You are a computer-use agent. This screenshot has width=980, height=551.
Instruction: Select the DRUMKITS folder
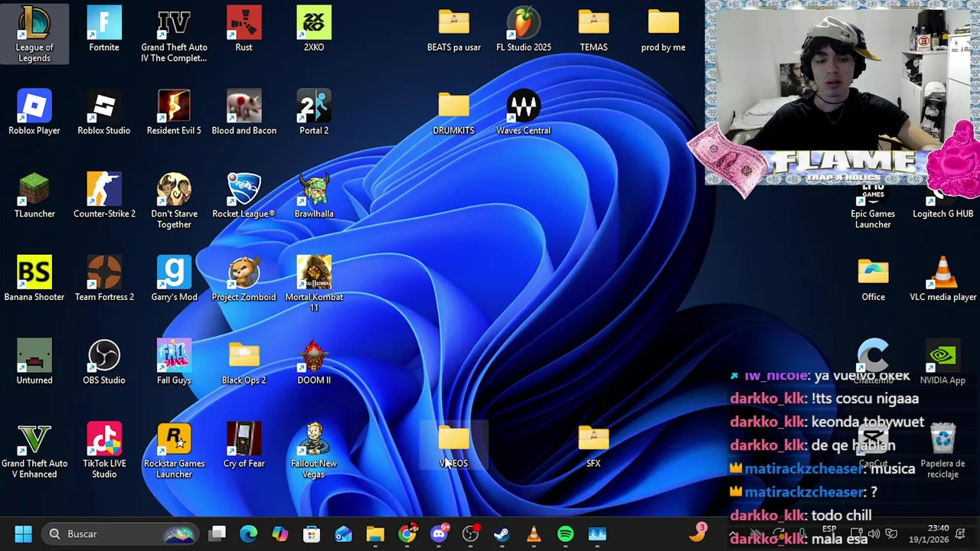(454, 112)
